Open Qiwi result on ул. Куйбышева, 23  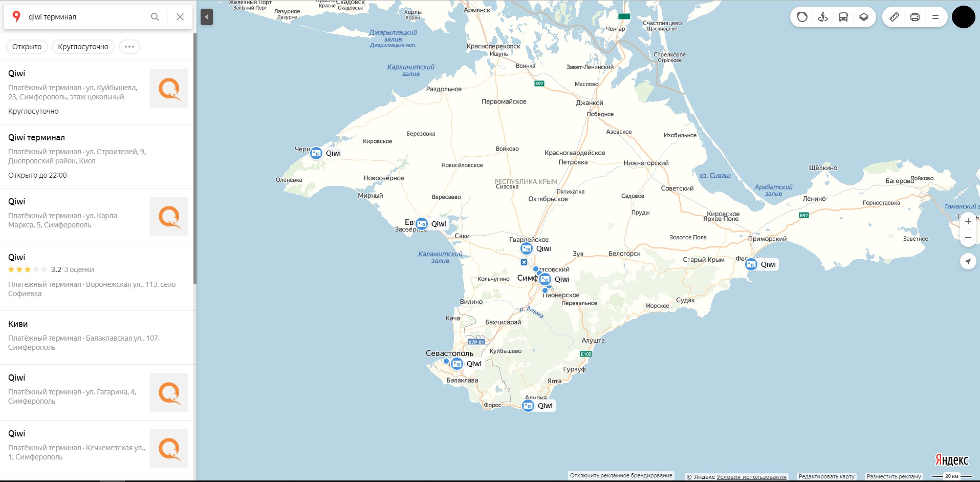click(97, 92)
